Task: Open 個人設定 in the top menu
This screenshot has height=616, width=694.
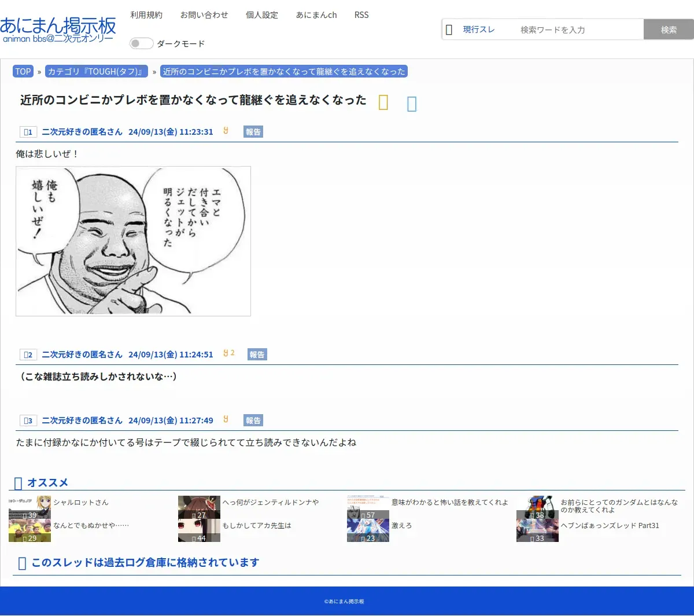Action: pyautogui.click(x=262, y=15)
